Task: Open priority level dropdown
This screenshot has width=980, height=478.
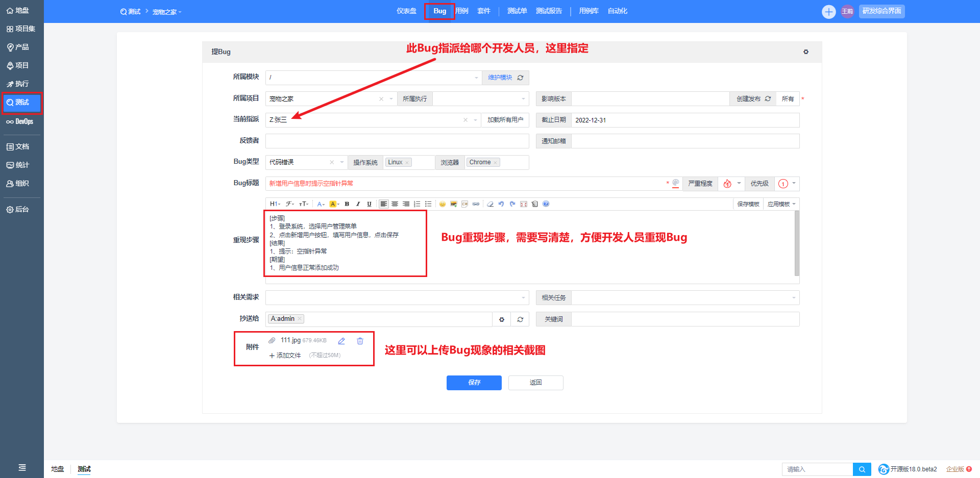Action: point(787,184)
